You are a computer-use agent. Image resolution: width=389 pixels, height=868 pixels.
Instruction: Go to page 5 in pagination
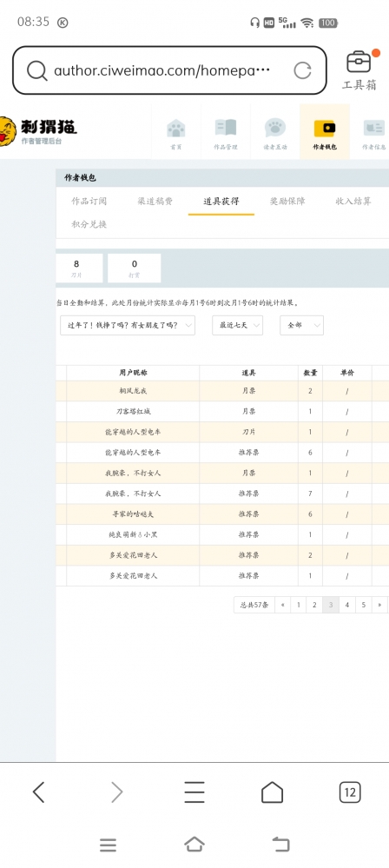[x=364, y=605]
